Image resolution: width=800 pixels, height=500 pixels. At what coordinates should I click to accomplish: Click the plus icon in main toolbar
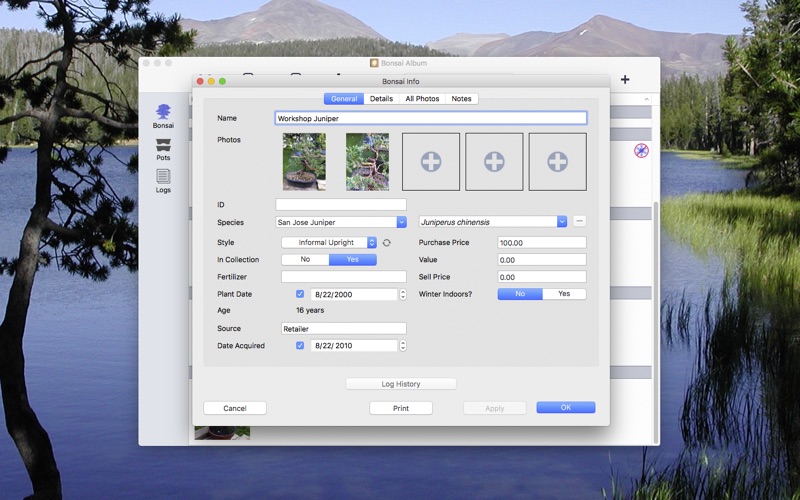pos(625,79)
